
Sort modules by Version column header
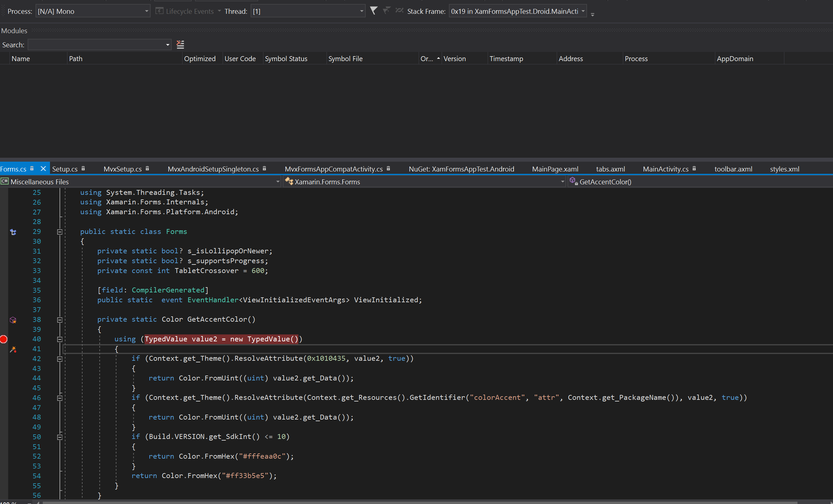click(x=465, y=58)
